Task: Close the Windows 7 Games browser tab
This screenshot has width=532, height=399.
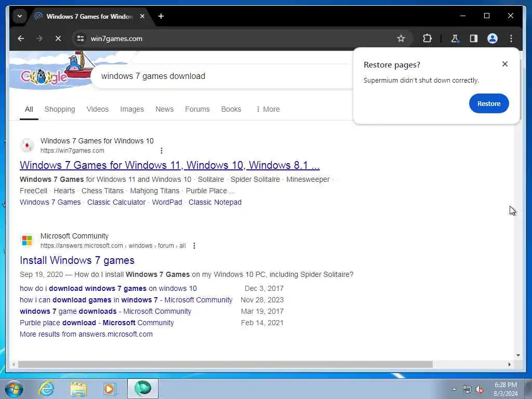Action: point(142,16)
